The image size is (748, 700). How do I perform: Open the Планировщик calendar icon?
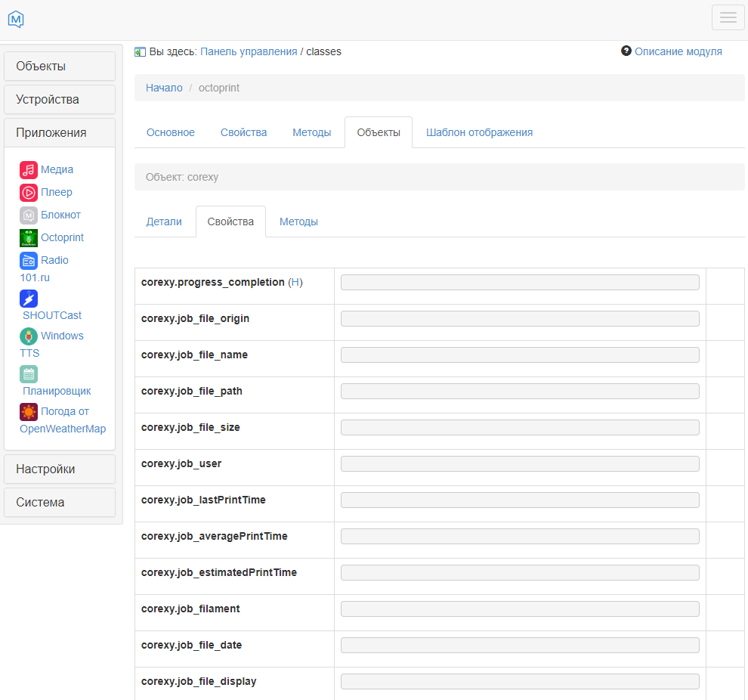point(29,374)
